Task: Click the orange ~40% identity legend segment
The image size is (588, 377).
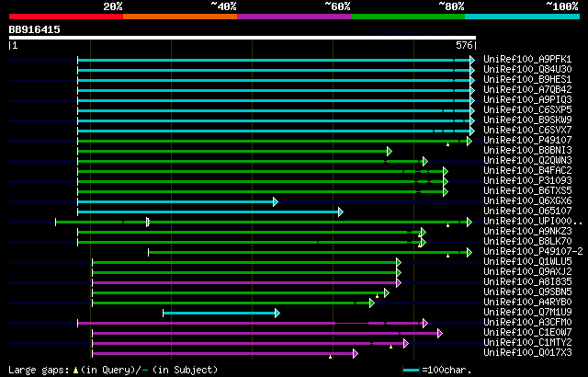Action: pyautogui.click(x=180, y=17)
